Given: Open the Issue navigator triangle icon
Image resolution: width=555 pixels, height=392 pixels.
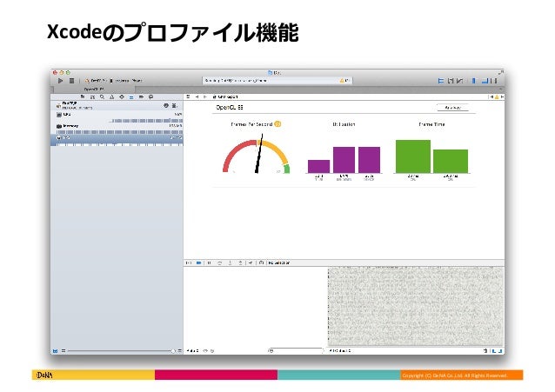Looking at the screenshot, I should [112, 97].
